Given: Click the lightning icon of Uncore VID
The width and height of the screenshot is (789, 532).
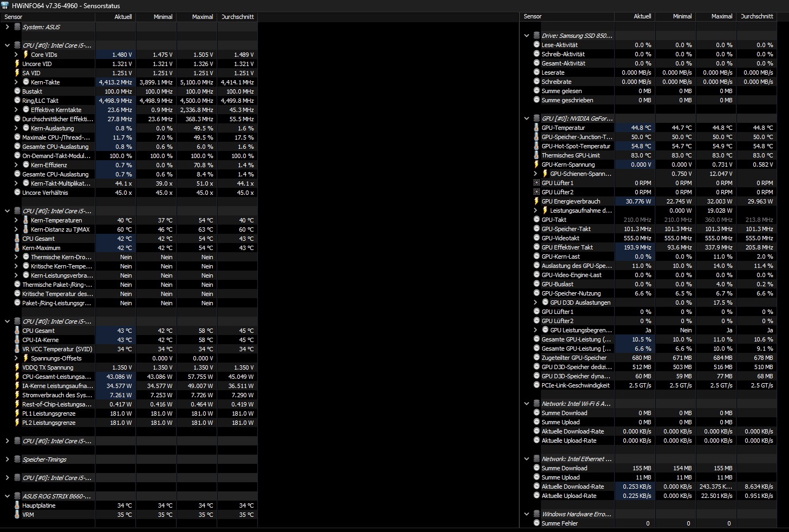Looking at the screenshot, I should point(17,64).
